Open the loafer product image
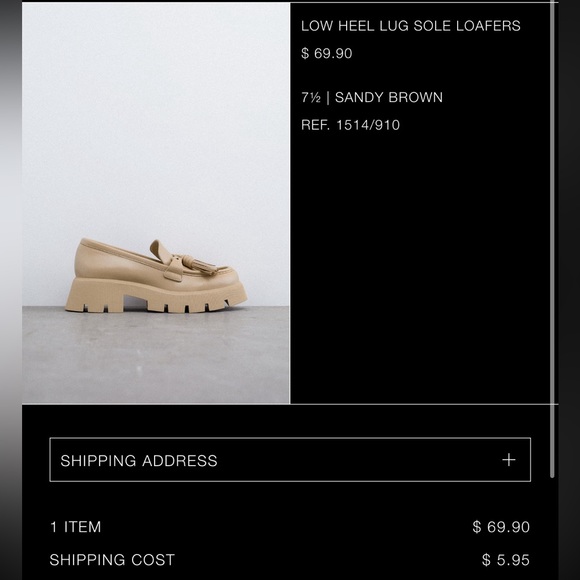The width and height of the screenshot is (580, 580). click(x=156, y=203)
